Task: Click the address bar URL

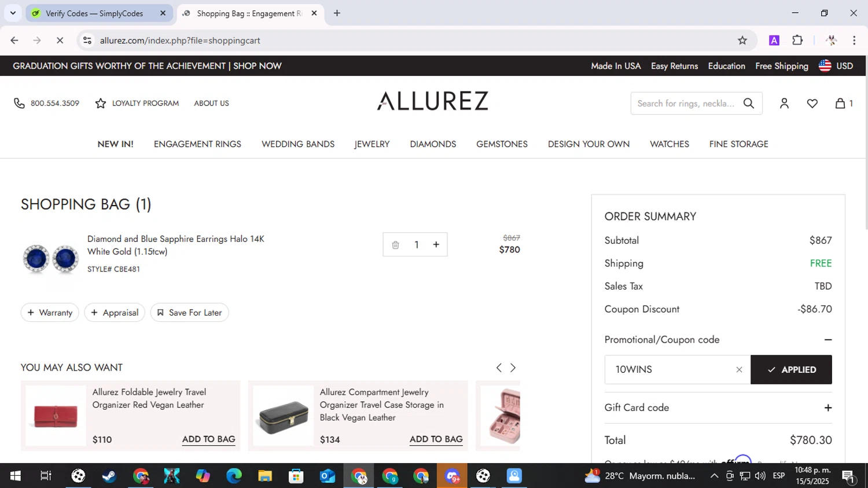Action: tap(180, 41)
